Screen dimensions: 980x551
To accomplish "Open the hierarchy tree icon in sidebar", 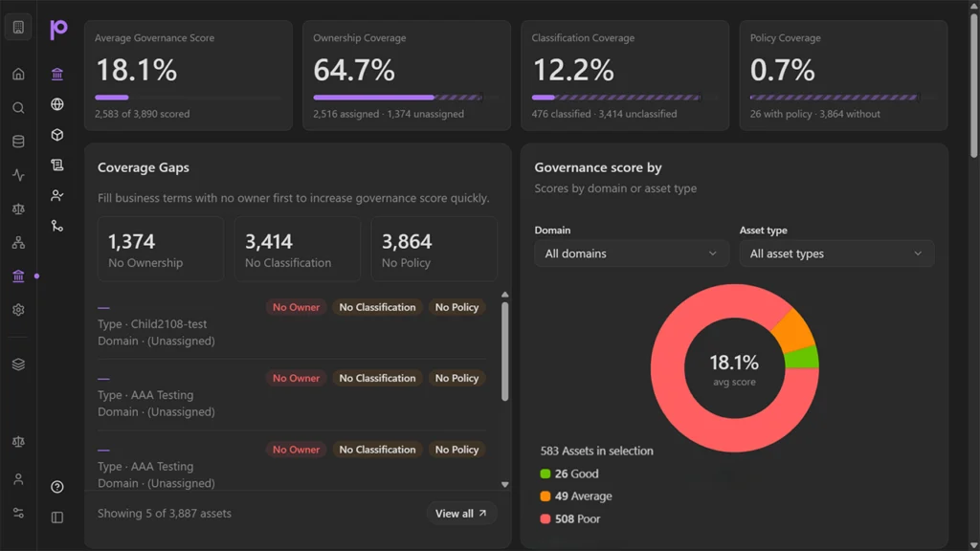I will click(x=18, y=242).
